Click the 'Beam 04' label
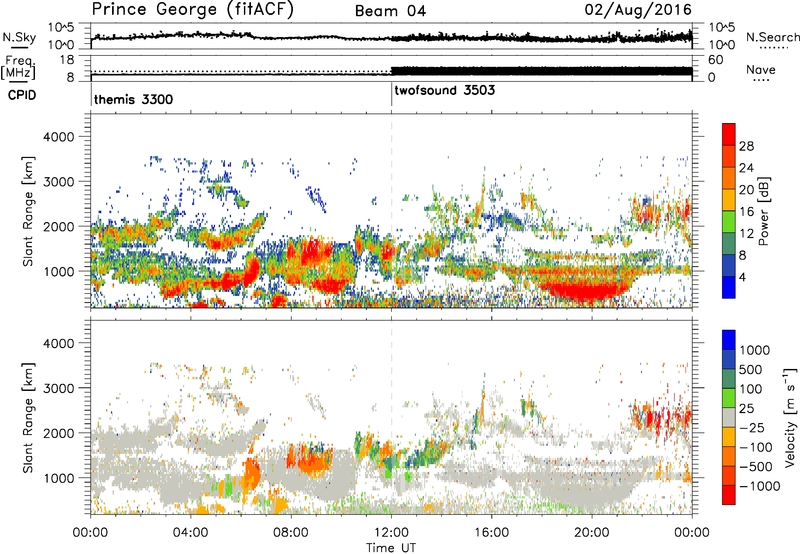Viewport: 800px width, 554px height. pos(390,11)
